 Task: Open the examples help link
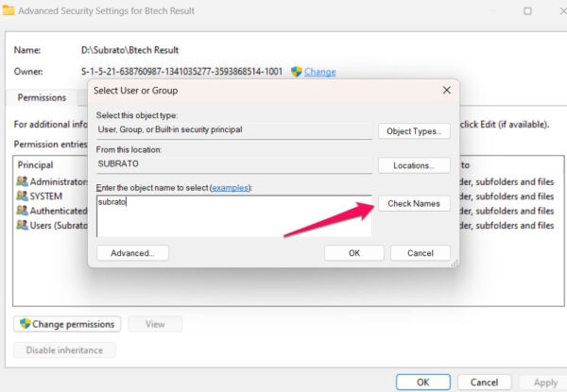coord(231,188)
